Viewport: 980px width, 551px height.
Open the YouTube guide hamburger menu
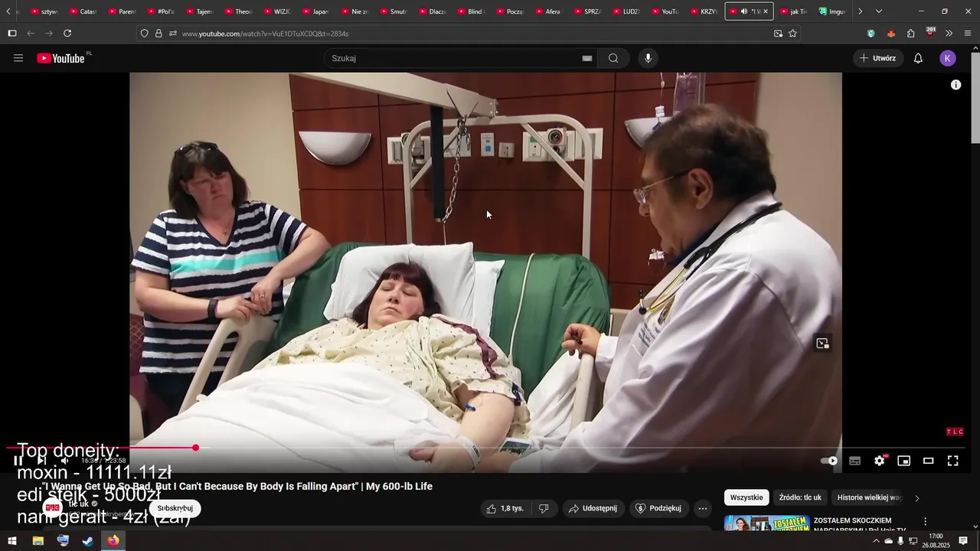pyautogui.click(x=18, y=58)
